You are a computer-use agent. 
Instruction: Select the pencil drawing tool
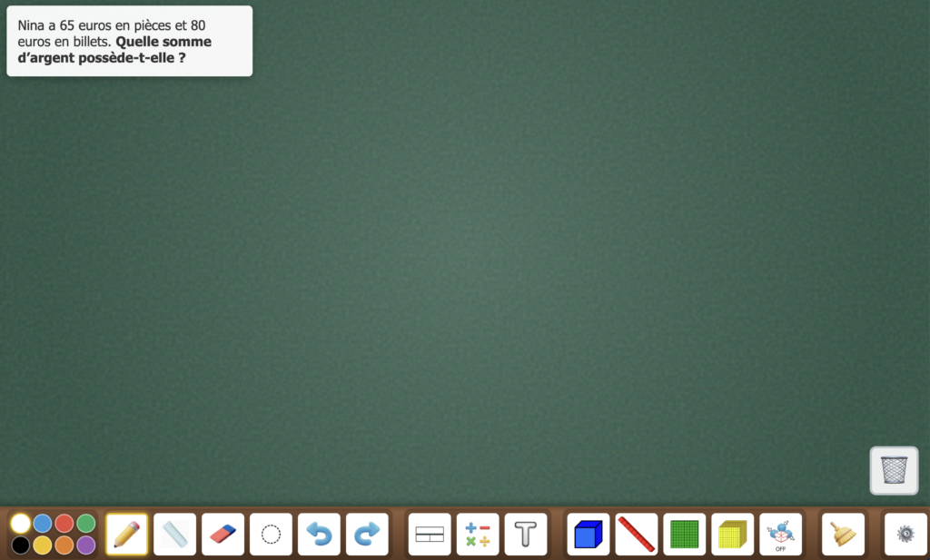point(126,534)
